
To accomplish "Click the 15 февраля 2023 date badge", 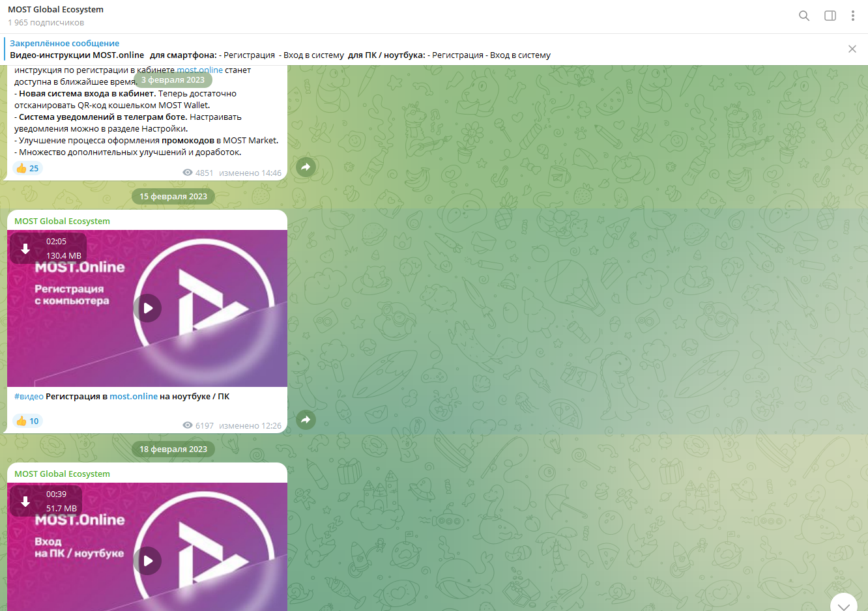I will click(x=173, y=196).
